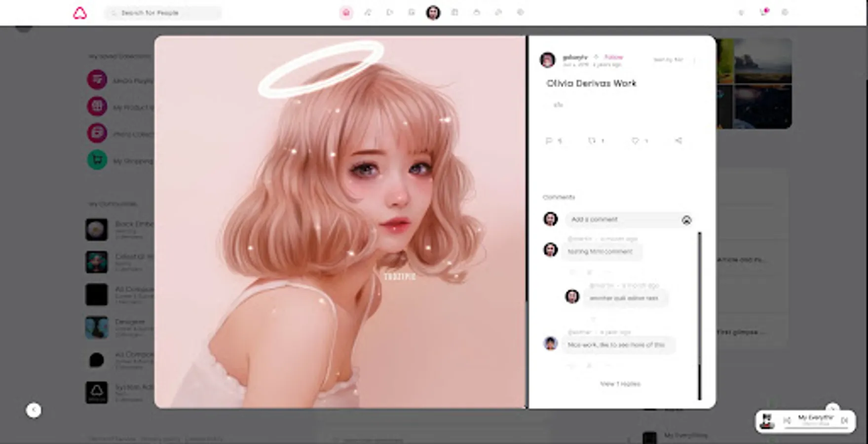Skip to previous track in the music player
Screen dimensions: 868x444
tap(787, 420)
